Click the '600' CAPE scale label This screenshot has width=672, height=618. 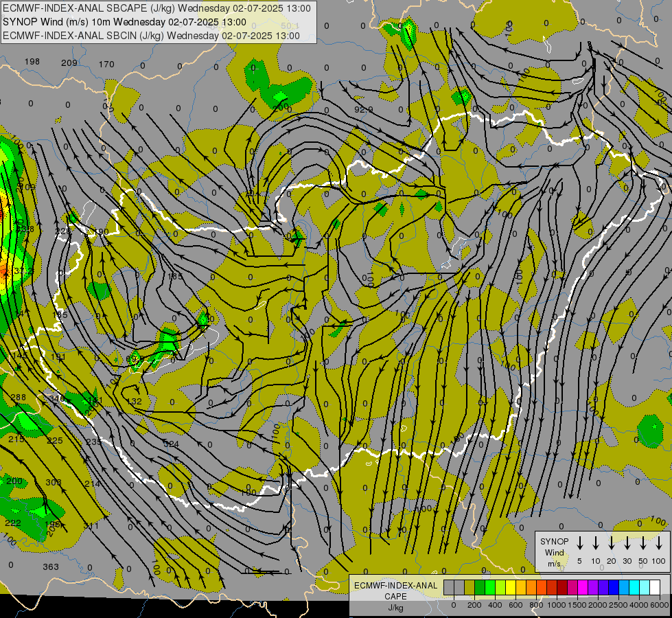click(515, 605)
